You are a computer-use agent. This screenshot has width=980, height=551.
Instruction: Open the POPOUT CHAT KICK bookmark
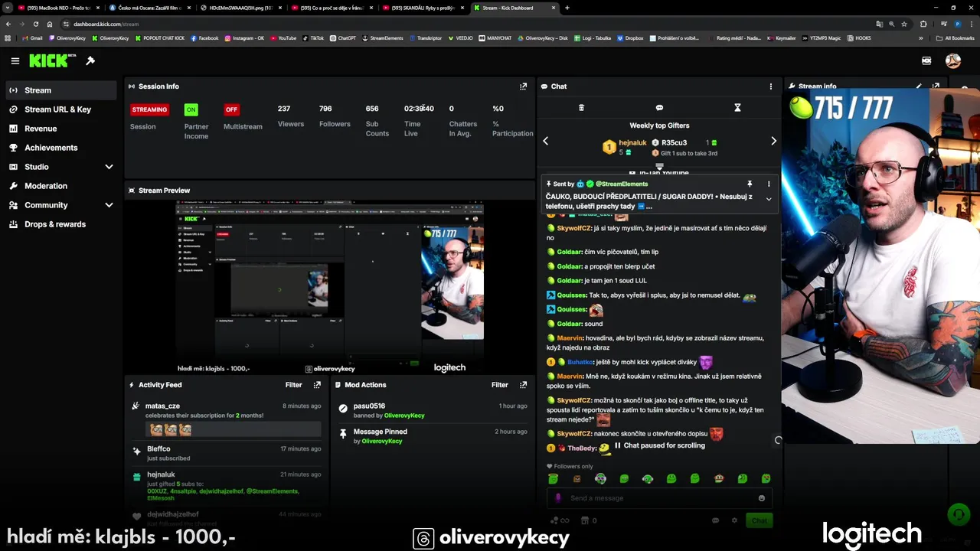click(159, 37)
